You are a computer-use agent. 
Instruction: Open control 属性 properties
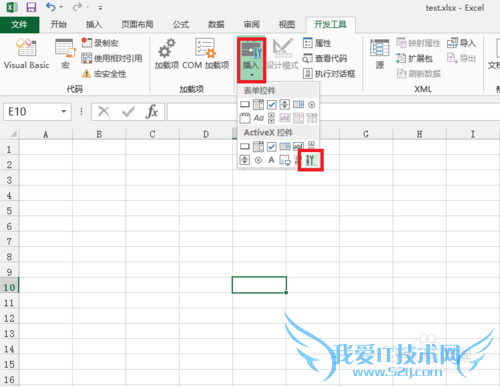click(x=317, y=43)
